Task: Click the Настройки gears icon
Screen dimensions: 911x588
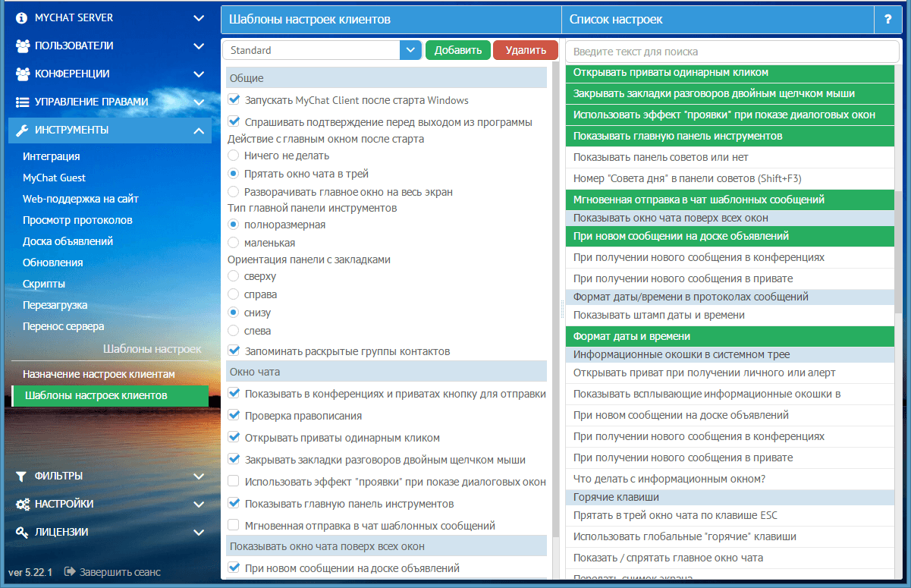Action: click(22, 504)
